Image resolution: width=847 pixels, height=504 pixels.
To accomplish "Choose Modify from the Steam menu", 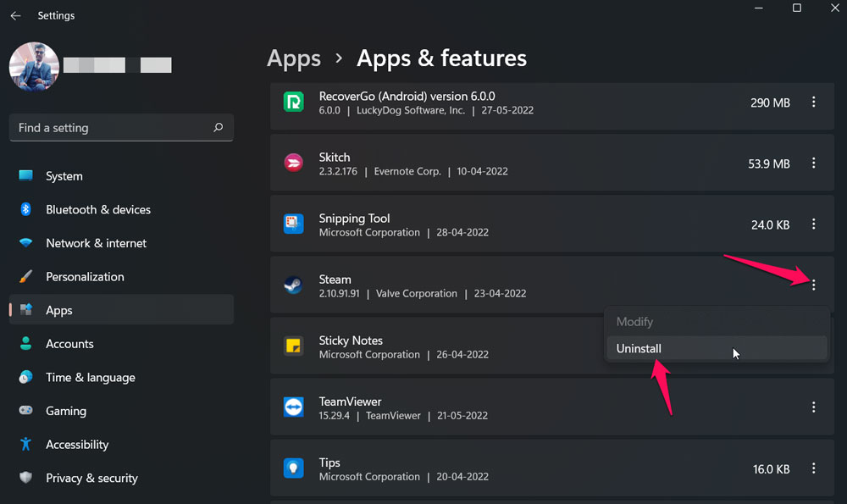I will 717,321.
